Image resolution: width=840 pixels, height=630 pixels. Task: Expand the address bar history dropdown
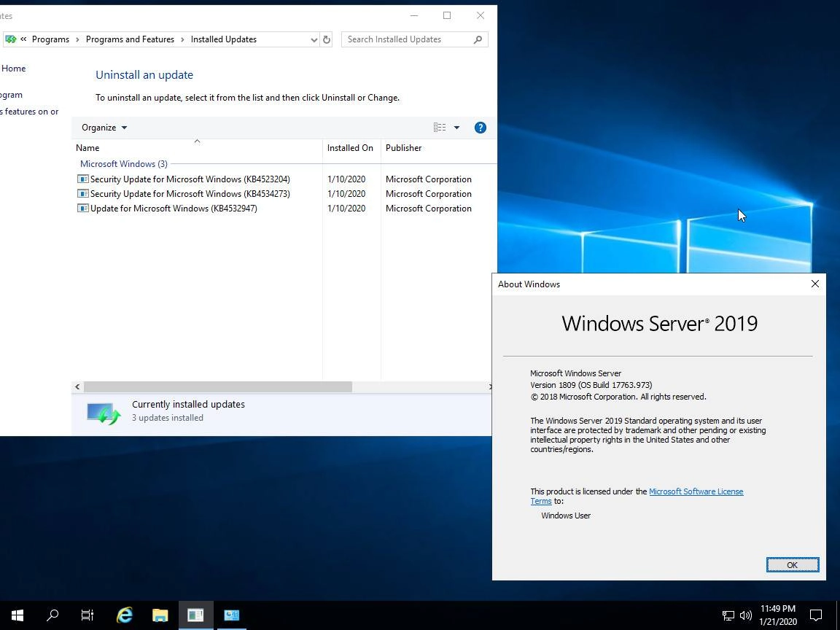tap(314, 39)
